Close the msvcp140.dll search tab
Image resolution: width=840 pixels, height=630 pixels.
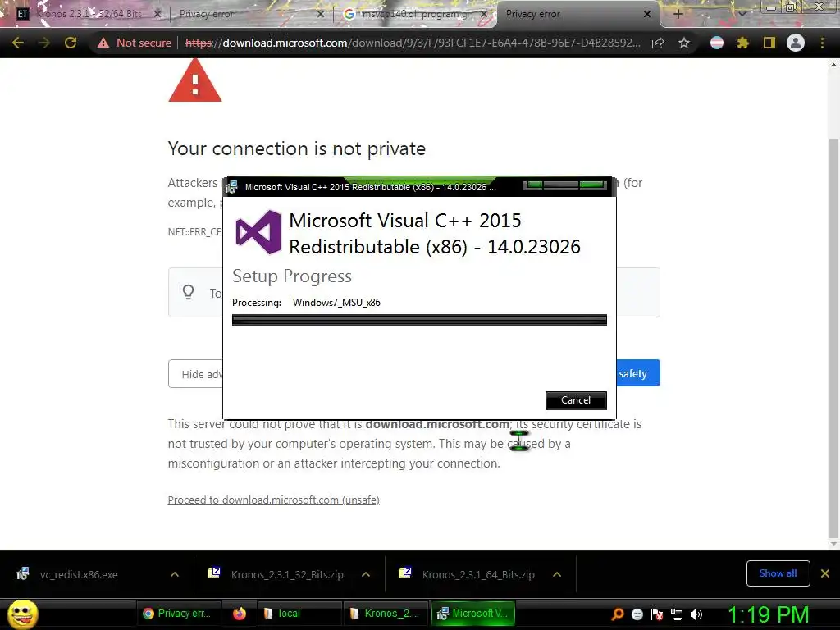pyautogui.click(x=484, y=14)
